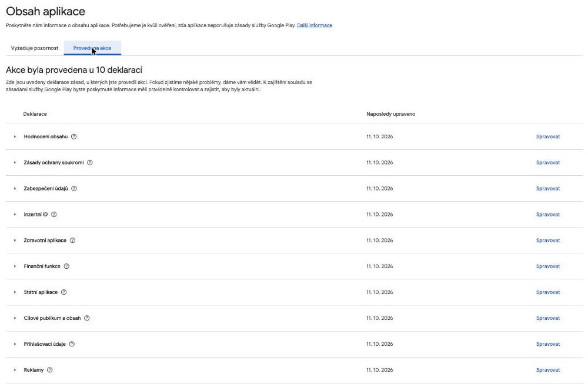Open help icon next to Zásady ochrany soukromí
The width and height of the screenshot is (588, 387).
click(89, 162)
